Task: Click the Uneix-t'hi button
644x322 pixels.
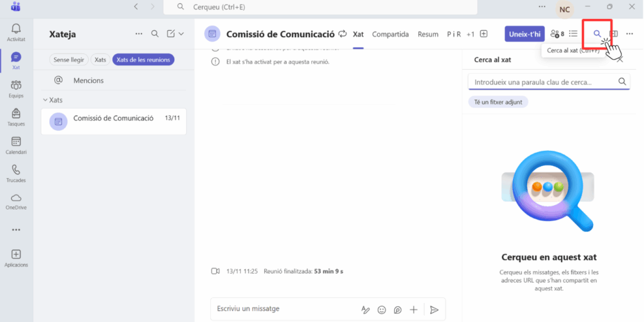Action: tap(525, 34)
